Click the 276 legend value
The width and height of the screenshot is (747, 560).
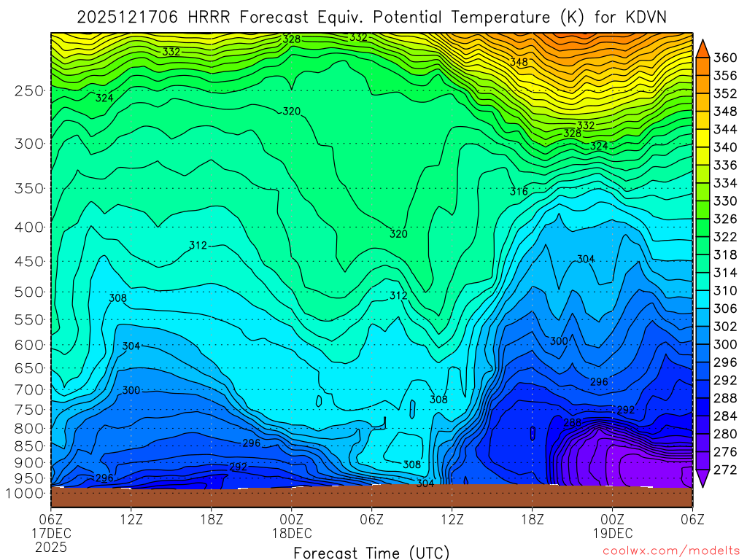point(725,452)
